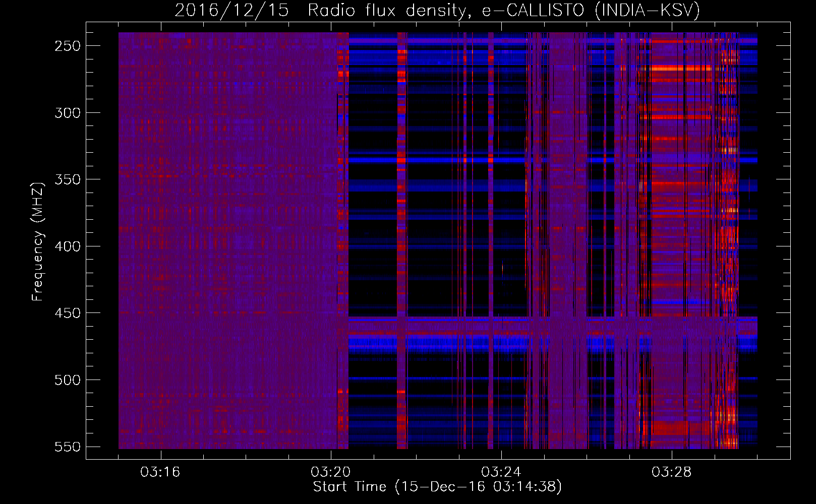Click the 300 frequency tick label

coord(68,113)
